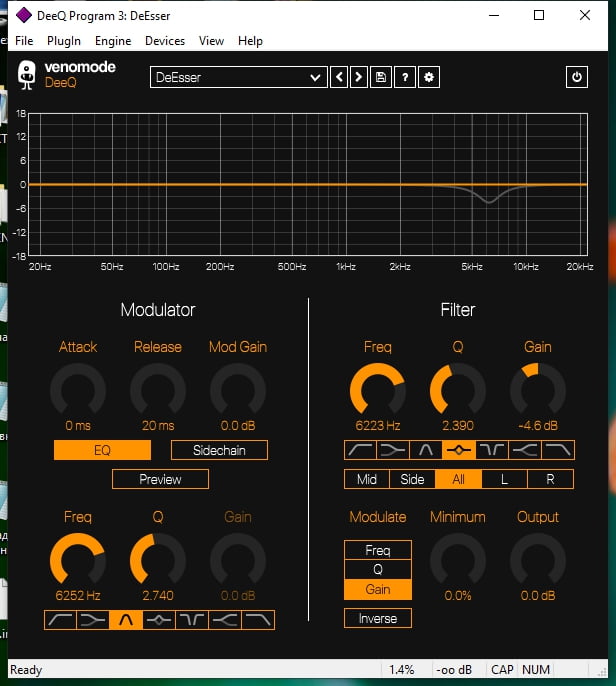This screenshot has width=616, height=686.
Task: Click the Modulator Q knob at 2.740
Action: (158, 560)
